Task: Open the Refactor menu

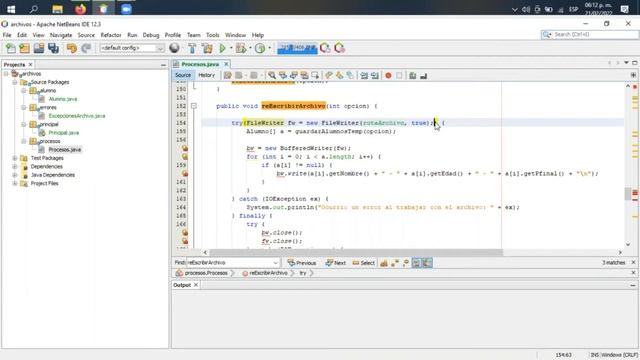Action: [x=111, y=35]
